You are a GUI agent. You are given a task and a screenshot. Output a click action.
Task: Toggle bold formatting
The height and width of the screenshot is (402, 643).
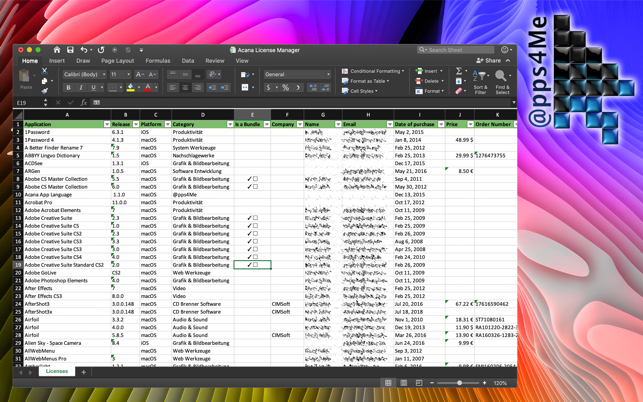(x=68, y=87)
